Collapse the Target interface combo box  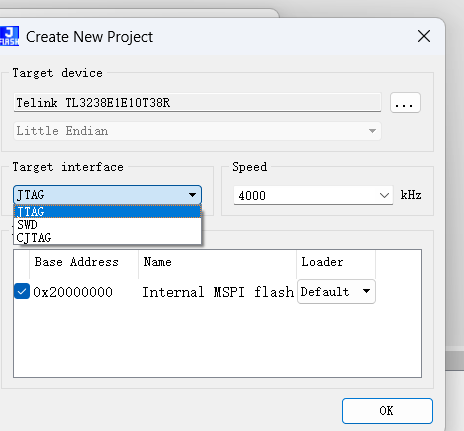pyautogui.click(x=107, y=195)
